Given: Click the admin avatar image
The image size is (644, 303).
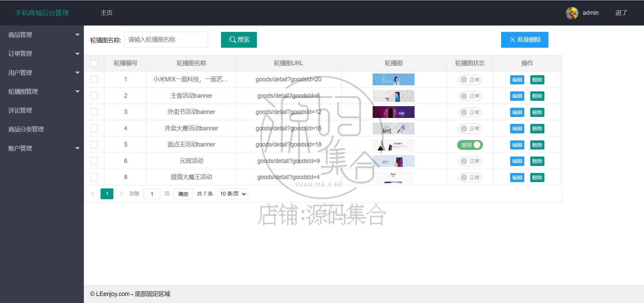Looking at the screenshot, I should coord(572,13).
